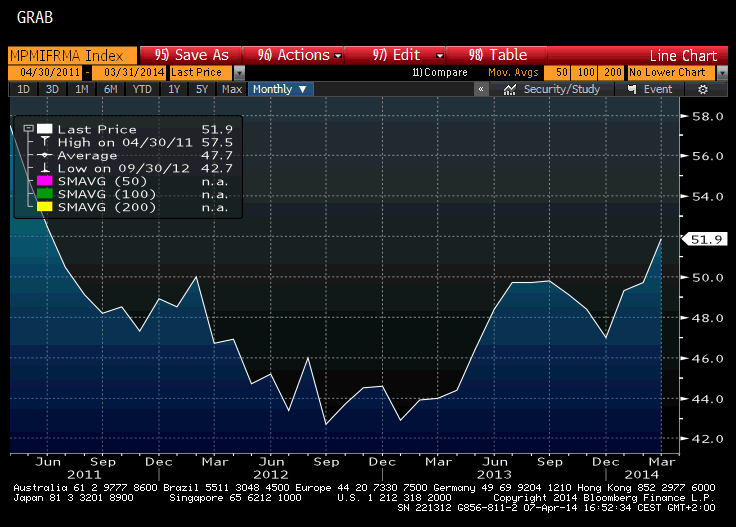This screenshot has width=736, height=527.
Task: Click the 'High on 04/30/11' legend row
Action: tap(125, 142)
